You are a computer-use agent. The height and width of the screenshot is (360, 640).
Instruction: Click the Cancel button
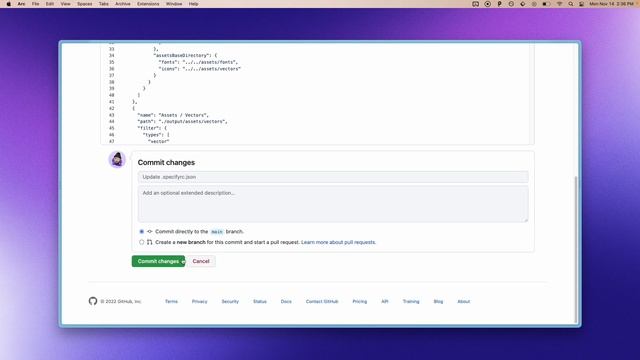[x=201, y=261]
